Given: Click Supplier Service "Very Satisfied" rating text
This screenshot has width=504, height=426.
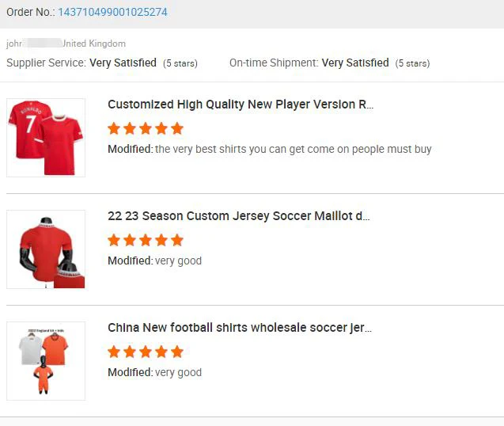Looking at the screenshot, I should point(123,63).
